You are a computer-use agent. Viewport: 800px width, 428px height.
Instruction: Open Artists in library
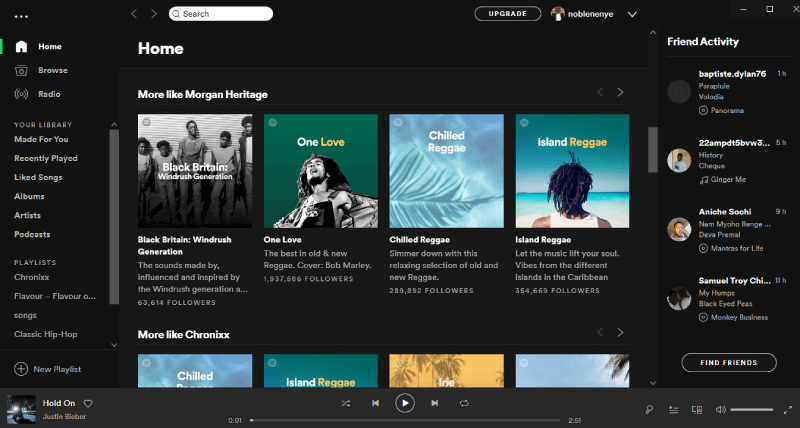(27, 215)
